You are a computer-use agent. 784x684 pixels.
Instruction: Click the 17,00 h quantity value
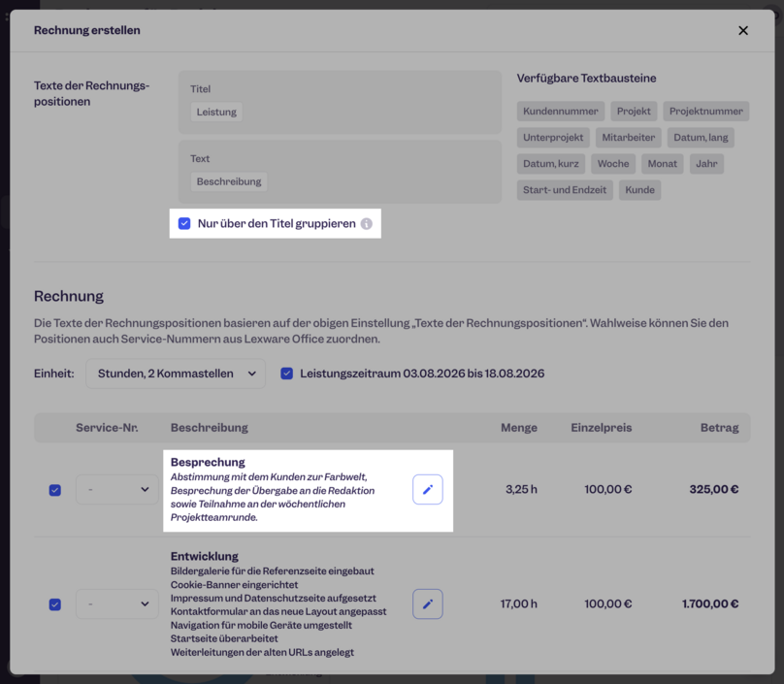click(x=519, y=603)
